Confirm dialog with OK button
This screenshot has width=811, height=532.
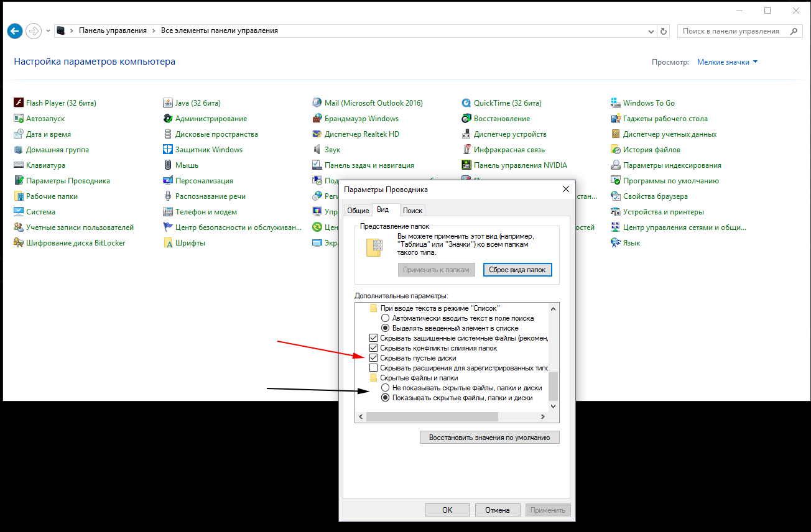[447, 510]
